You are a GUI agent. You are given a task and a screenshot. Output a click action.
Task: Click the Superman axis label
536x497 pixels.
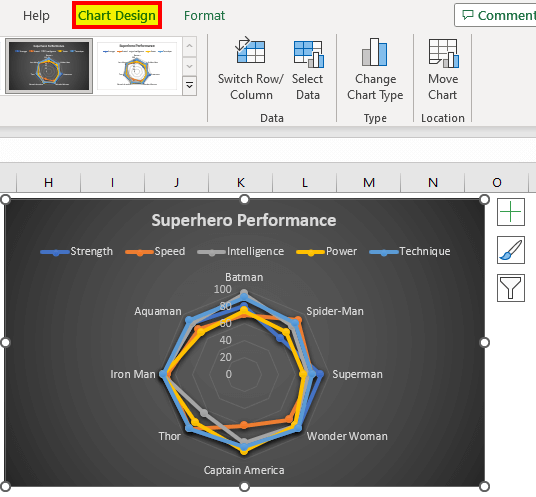tap(358, 374)
